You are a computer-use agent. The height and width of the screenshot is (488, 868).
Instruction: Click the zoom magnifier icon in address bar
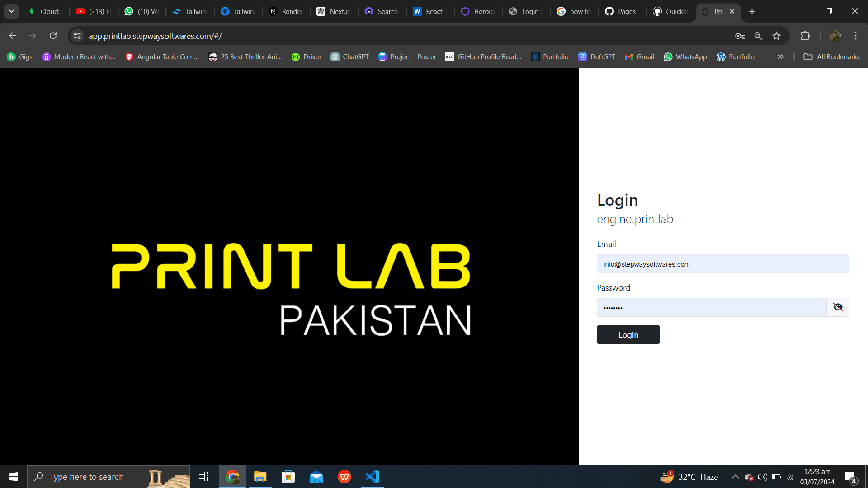758,36
